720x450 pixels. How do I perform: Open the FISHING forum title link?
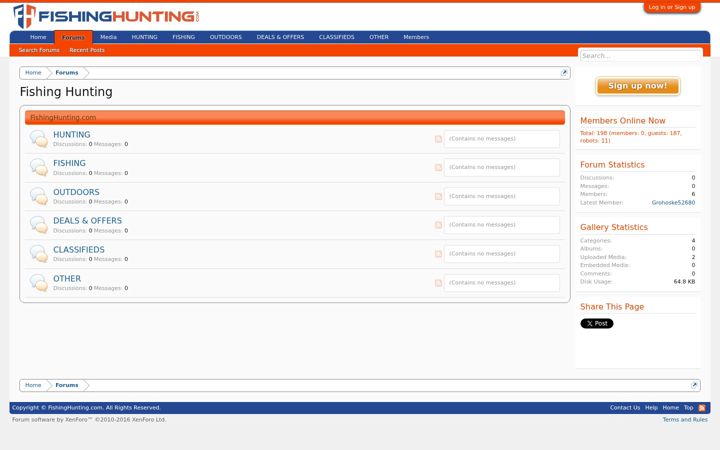[x=69, y=163]
